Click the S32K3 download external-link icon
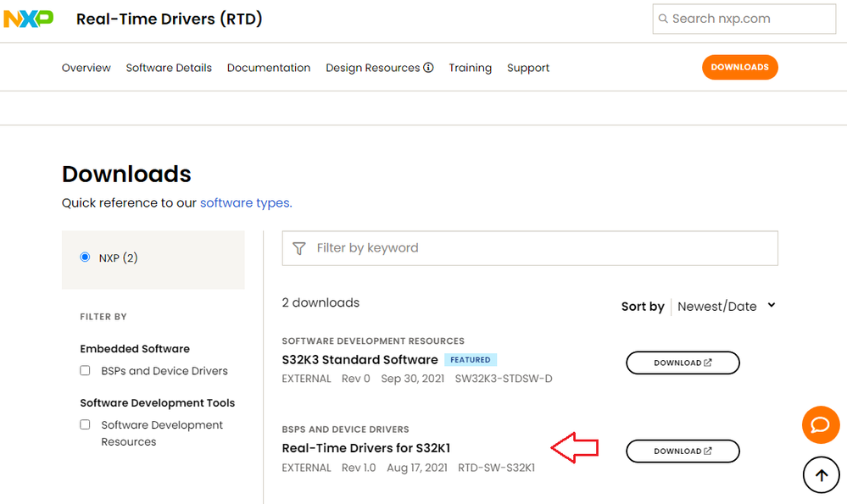847x504 pixels. (x=708, y=363)
